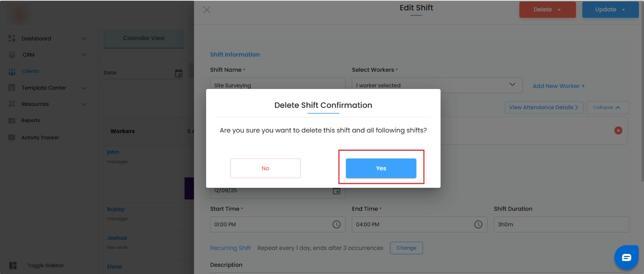
Task: Click the calendar icon beside Date field
Action: click(x=178, y=73)
